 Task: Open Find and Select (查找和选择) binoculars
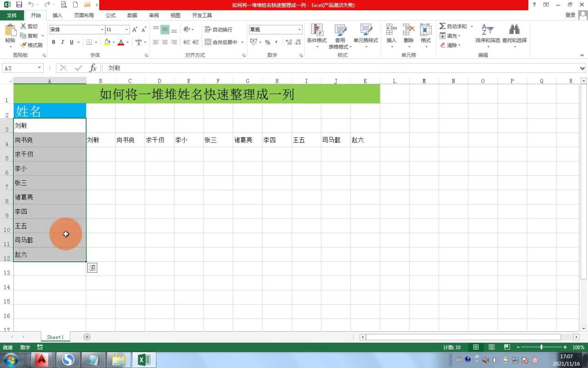(514, 36)
